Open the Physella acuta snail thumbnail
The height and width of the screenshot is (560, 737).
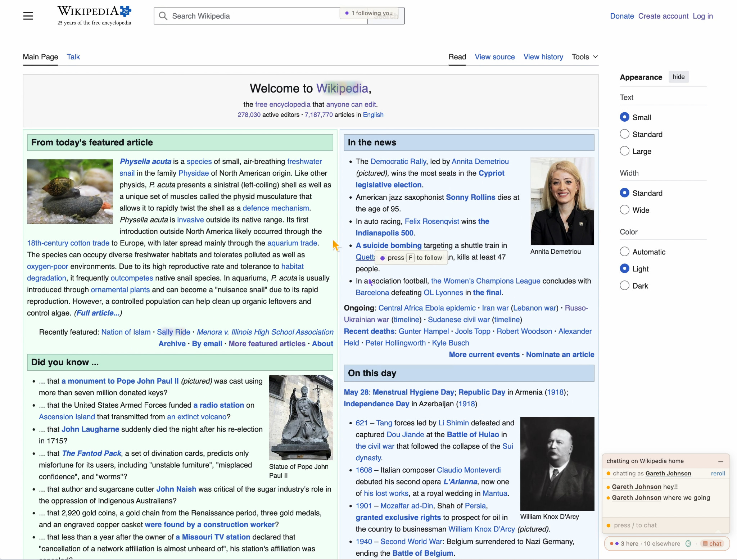[70, 191]
